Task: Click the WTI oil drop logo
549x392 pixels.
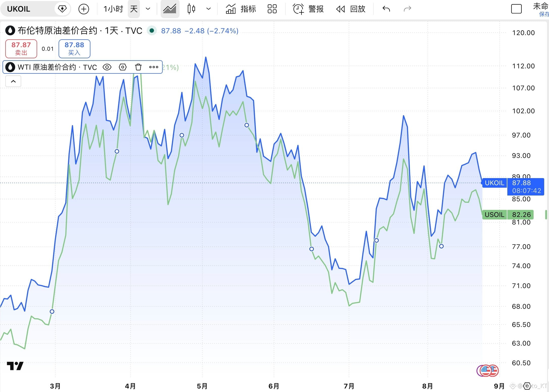Action: click(x=10, y=67)
